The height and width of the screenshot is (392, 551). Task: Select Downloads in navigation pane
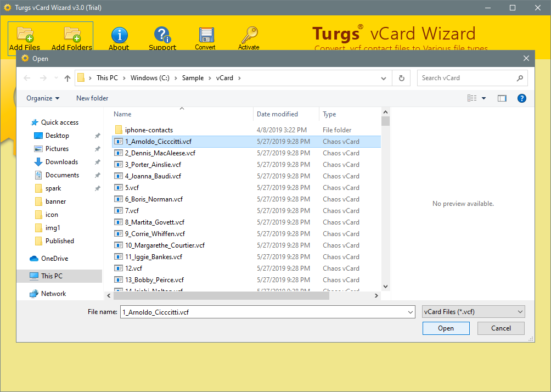[x=61, y=162]
